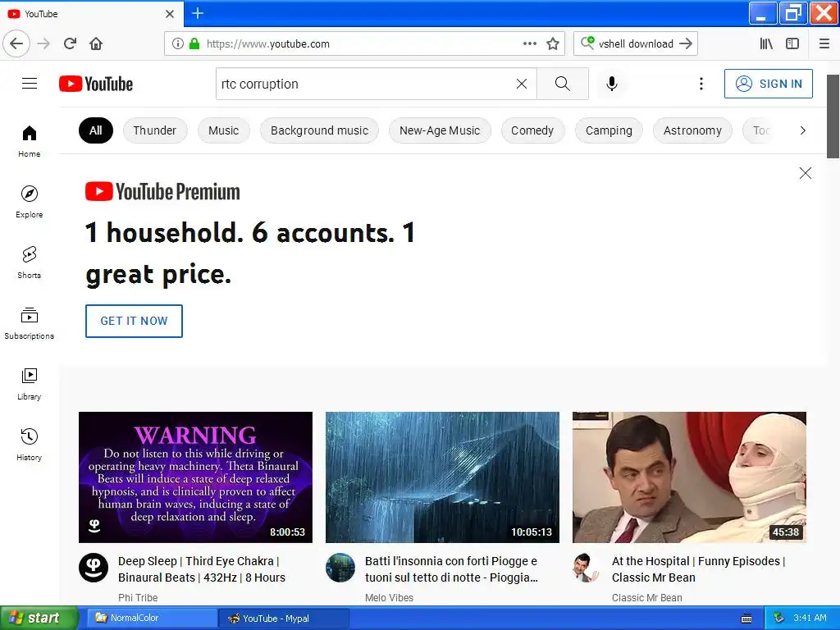
Task: Click the 3:41 AM taskbar clock
Action: 810,618
